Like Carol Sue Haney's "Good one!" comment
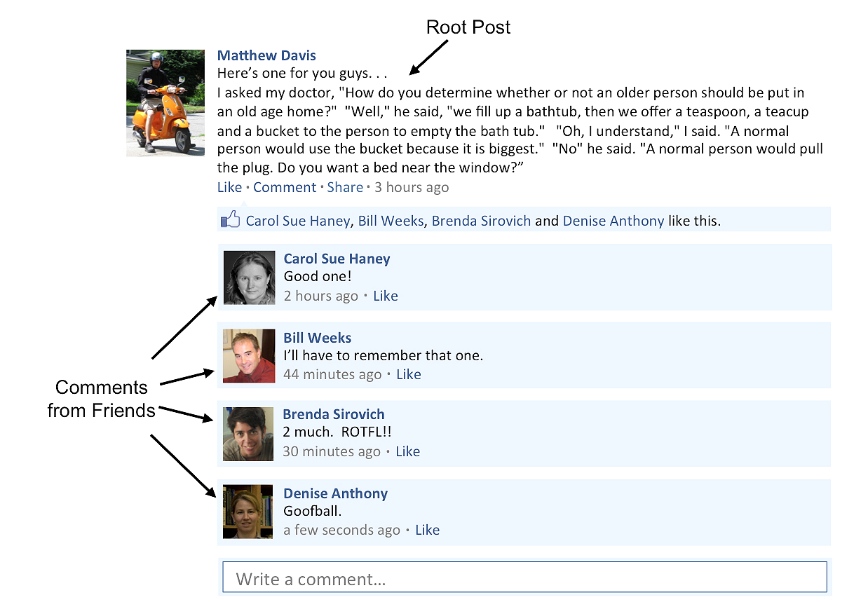 (x=386, y=296)
